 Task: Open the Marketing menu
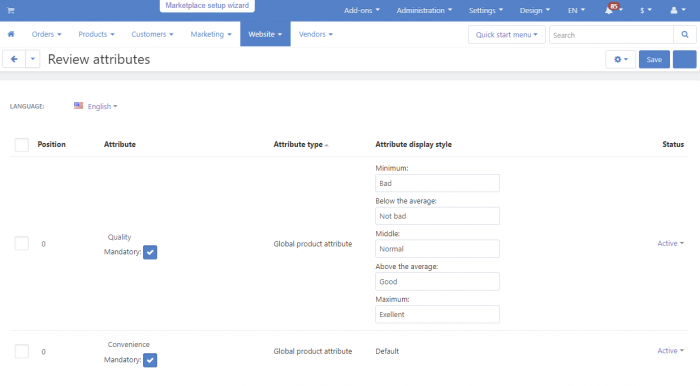click(211, 34)
